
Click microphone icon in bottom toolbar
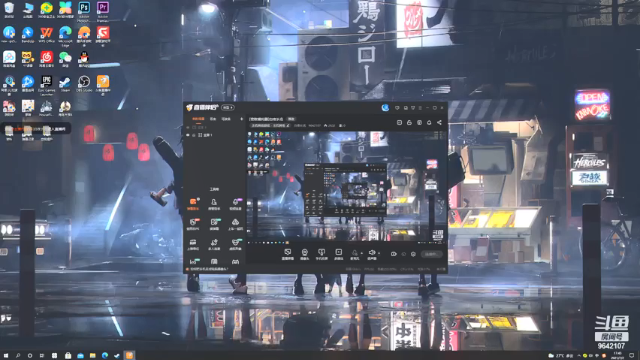[354, 254]
